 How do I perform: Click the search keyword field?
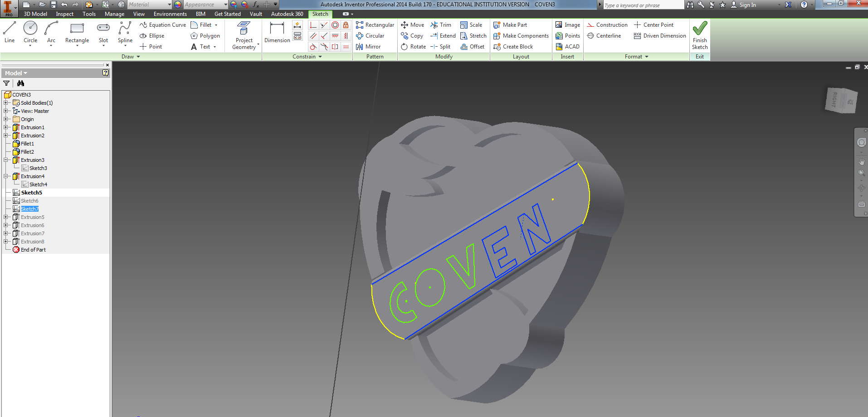tap(643, 5)
